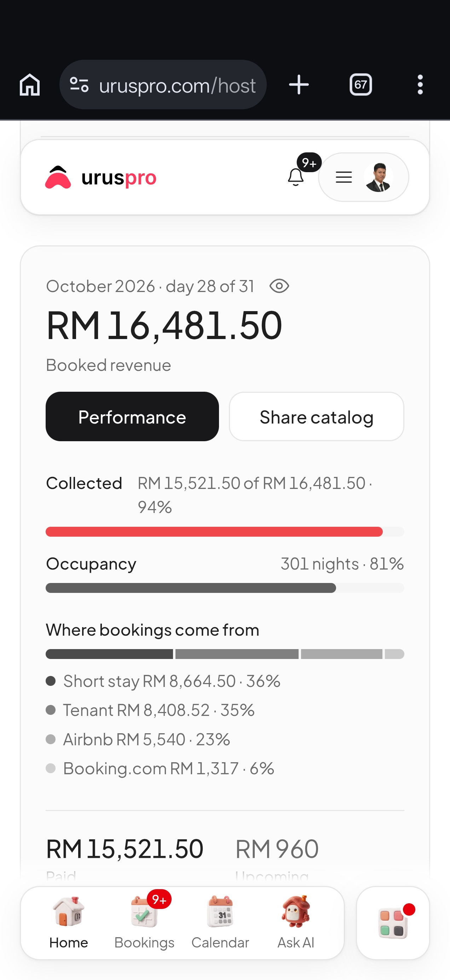Screen dimensions: 450x980
Task: Open the Ask AI assistant
Action: (296, 922)
